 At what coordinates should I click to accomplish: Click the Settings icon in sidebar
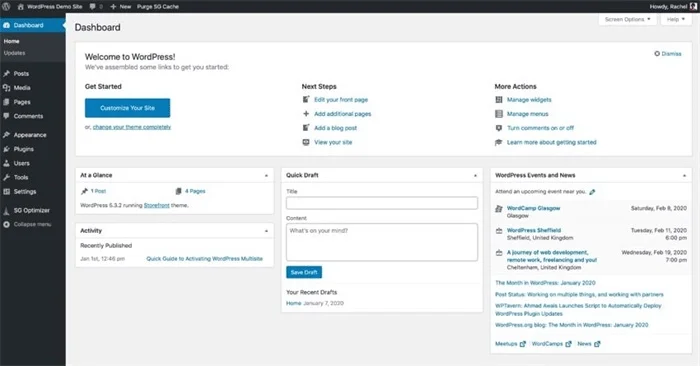(7, 191)
